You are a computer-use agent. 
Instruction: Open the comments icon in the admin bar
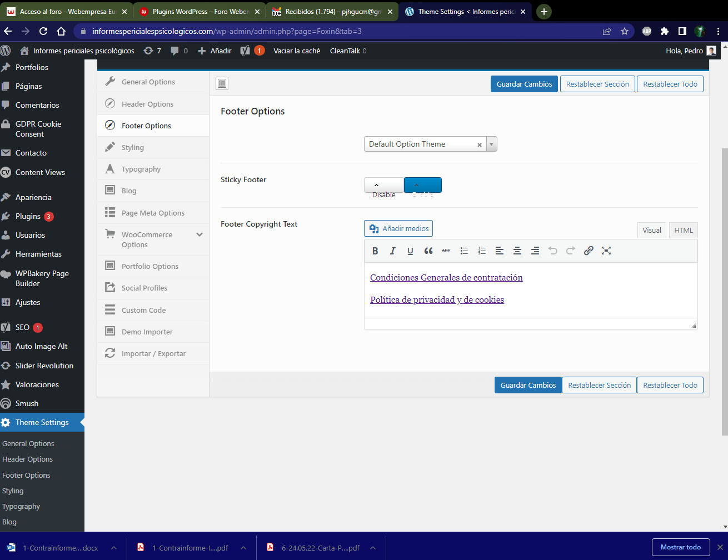click(179, 51)
